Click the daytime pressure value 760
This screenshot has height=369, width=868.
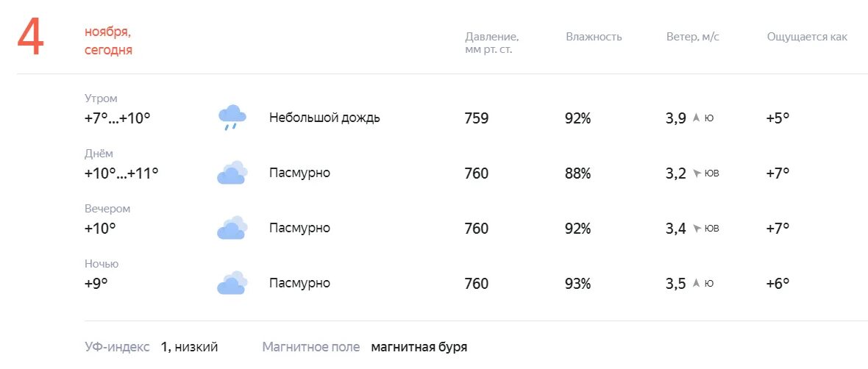[x=476, y=173]
